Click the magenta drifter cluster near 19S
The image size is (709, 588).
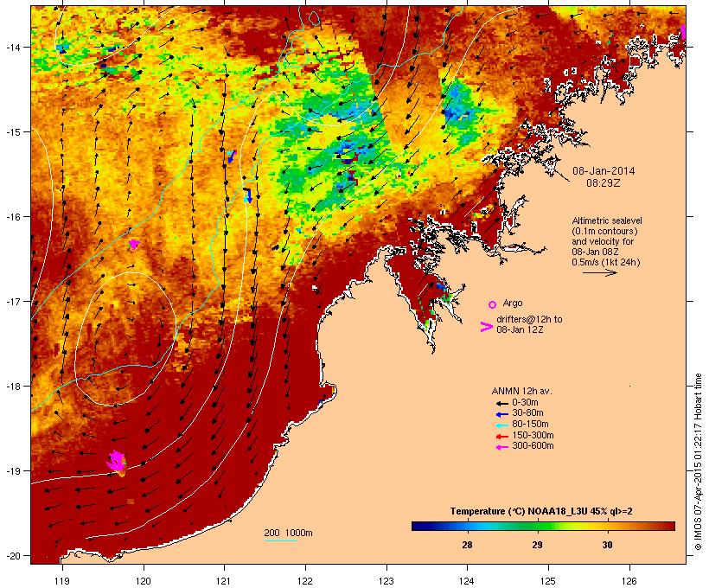(x=117, y=463)
